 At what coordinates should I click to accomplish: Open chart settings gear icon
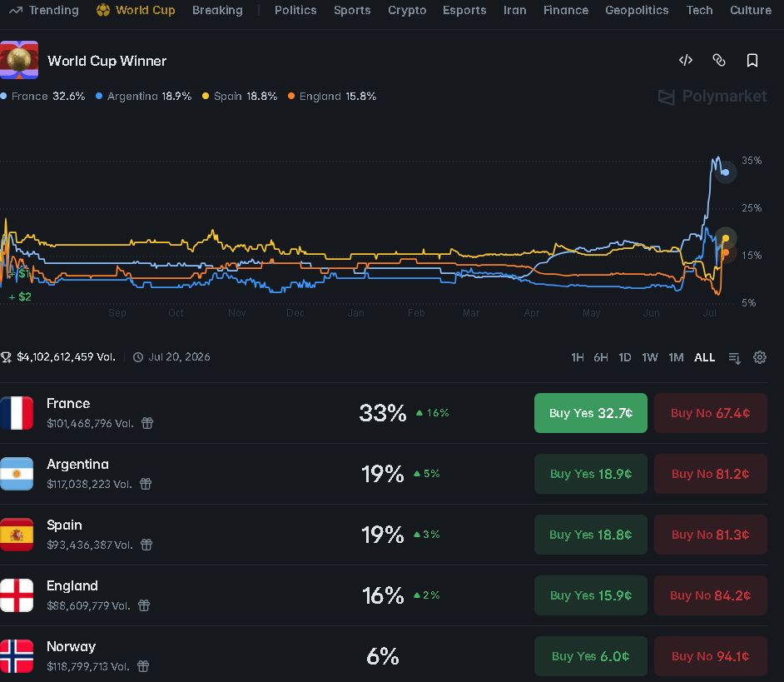point(760,357)
